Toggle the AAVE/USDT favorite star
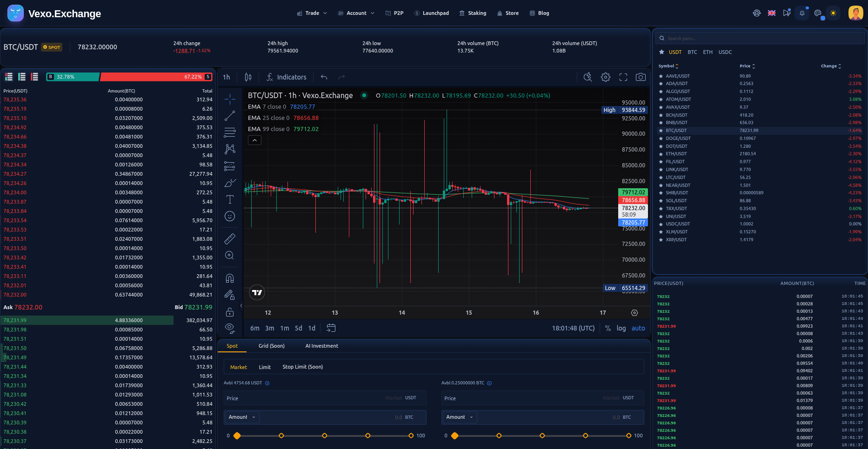 click(661, 76)
